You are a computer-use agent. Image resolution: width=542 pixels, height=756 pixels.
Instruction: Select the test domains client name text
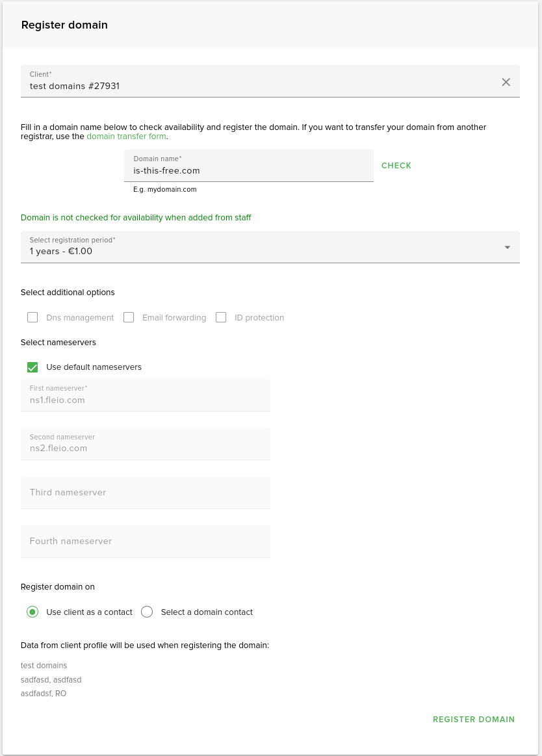point(44,665)
